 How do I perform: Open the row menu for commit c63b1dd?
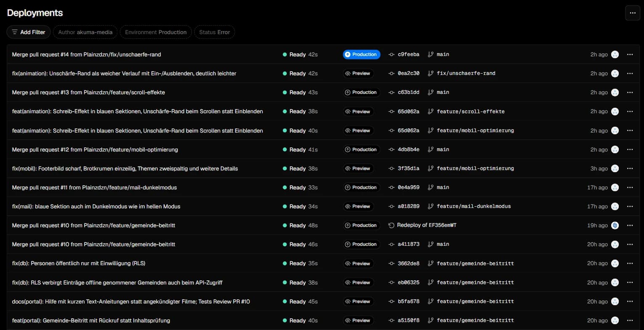click(630, 92)
